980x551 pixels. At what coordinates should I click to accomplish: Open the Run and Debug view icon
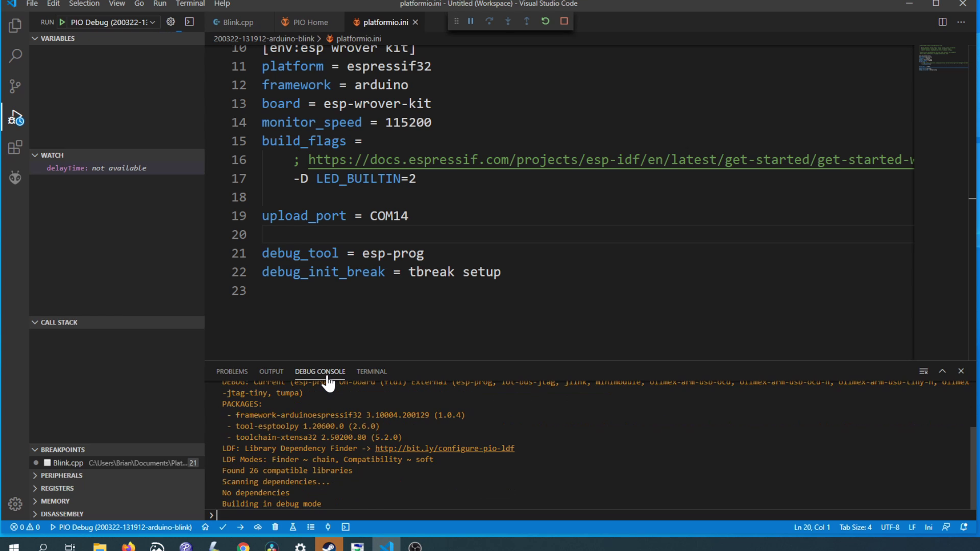(x=15, y=117)
